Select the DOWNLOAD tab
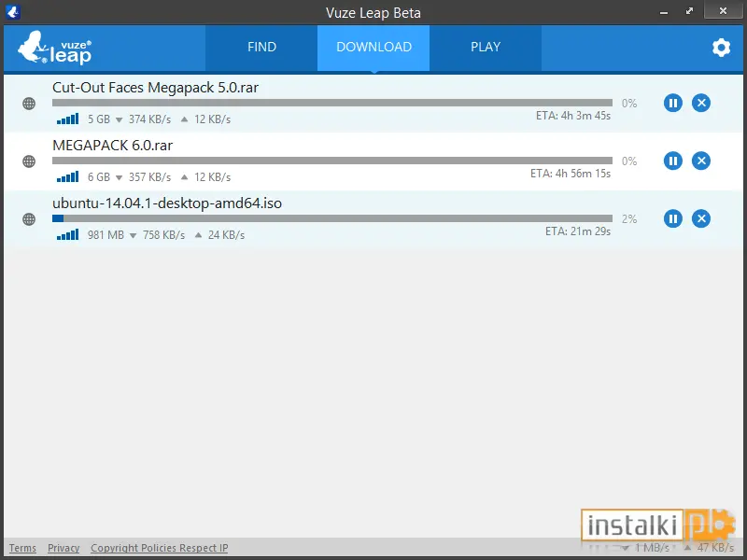Image resolution: width=747 pixels, height=560 pixels. click(x=373, y=48)
